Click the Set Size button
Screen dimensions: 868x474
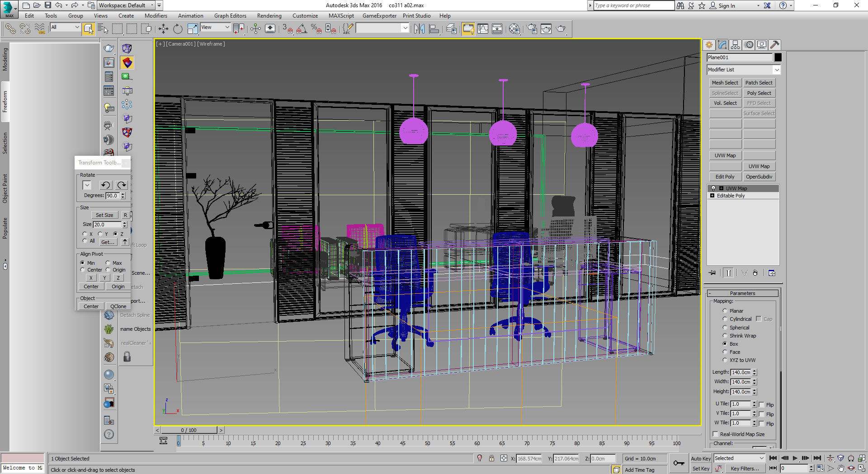pyautogui.click(x=104, y=215)
